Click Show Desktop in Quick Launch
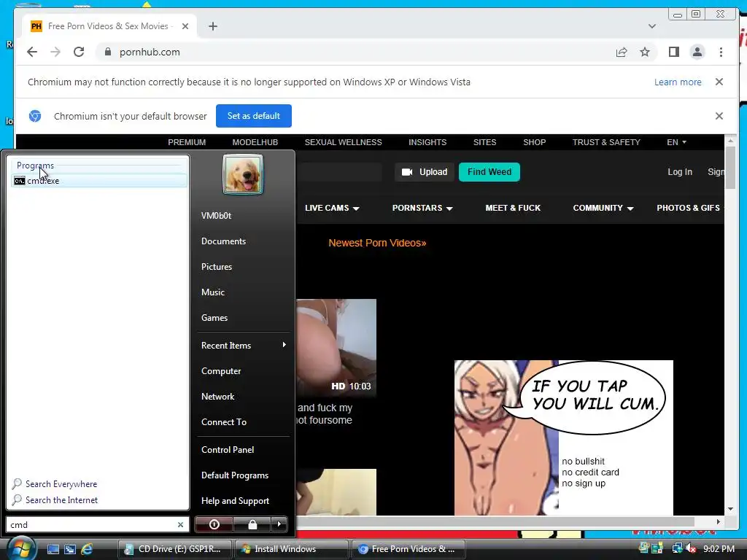 pos(53,549)
